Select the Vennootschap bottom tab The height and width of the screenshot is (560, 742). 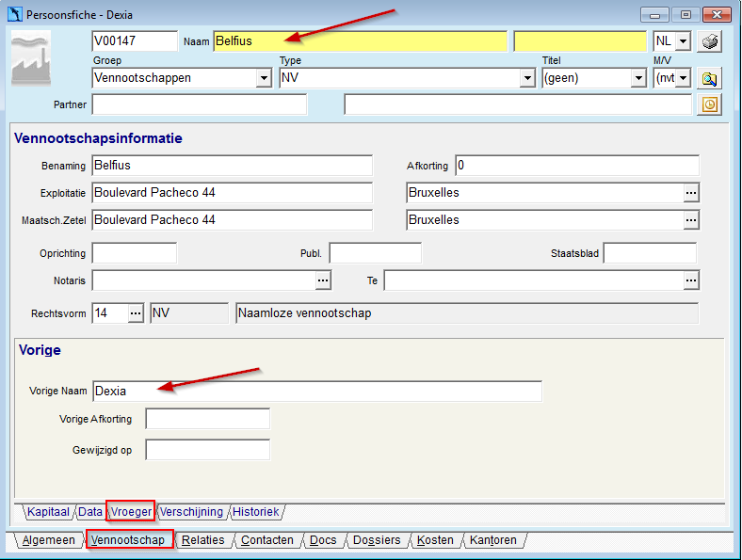(x=128, y=540)
